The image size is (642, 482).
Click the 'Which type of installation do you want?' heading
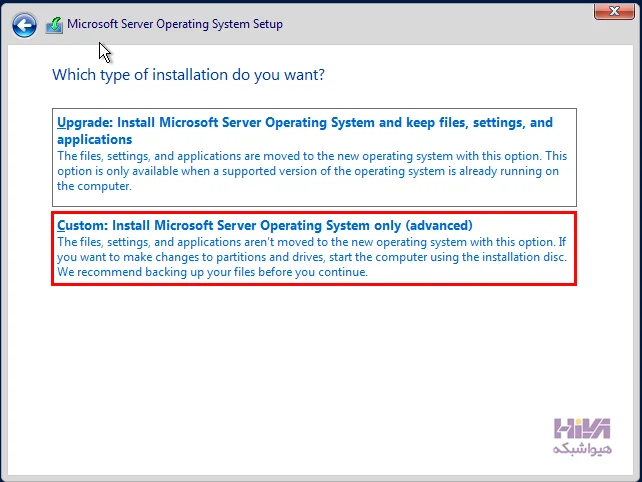[x=188, y=75]
